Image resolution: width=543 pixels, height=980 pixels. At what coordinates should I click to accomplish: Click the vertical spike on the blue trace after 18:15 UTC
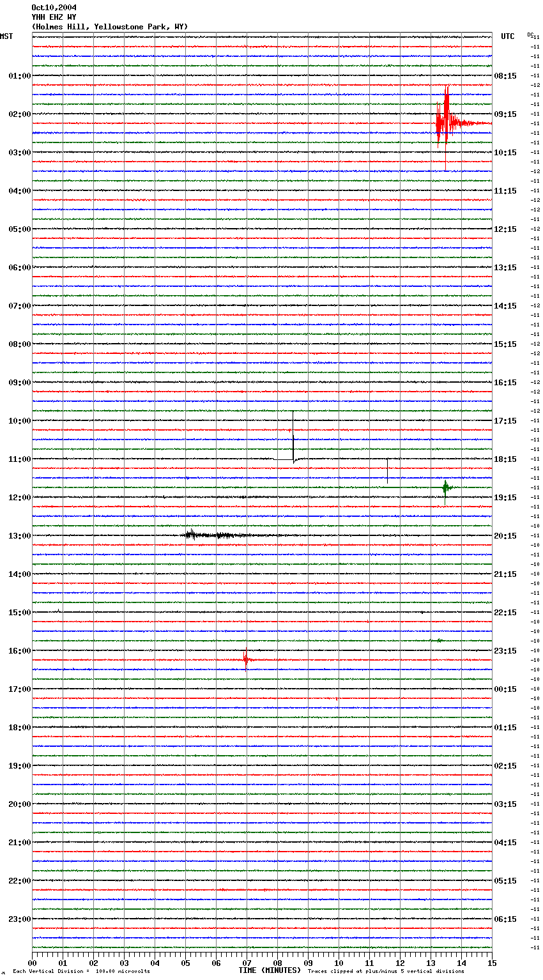387,471
